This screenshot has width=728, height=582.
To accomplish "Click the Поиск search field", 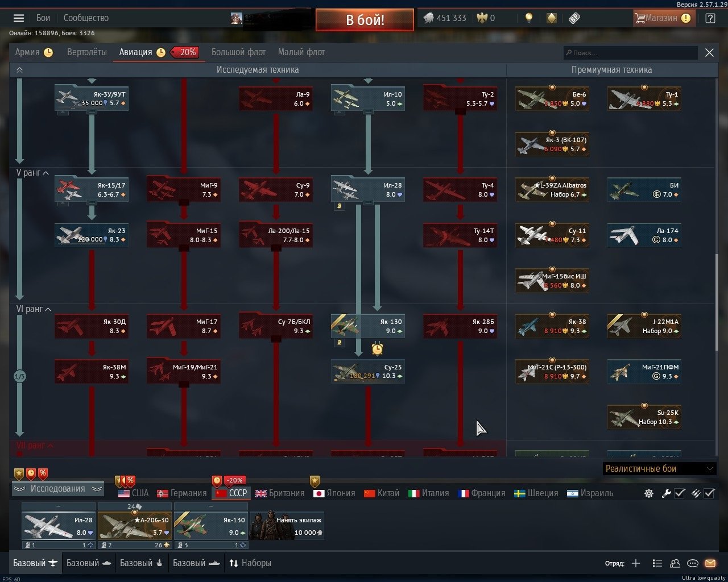I will click(630, 53).
